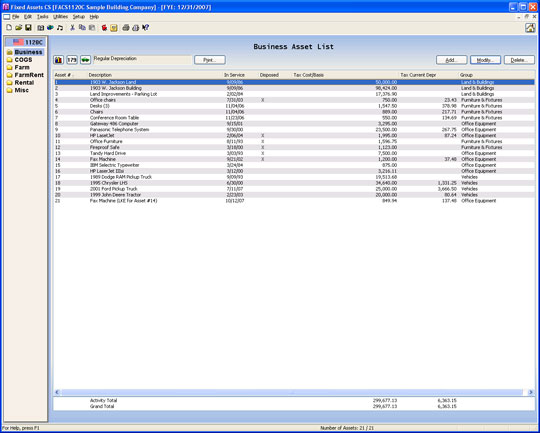Select Fax Machine (LKE for Asset #14) row
The width and height of the screenshot is (540, 433).
tap(294, 201)
